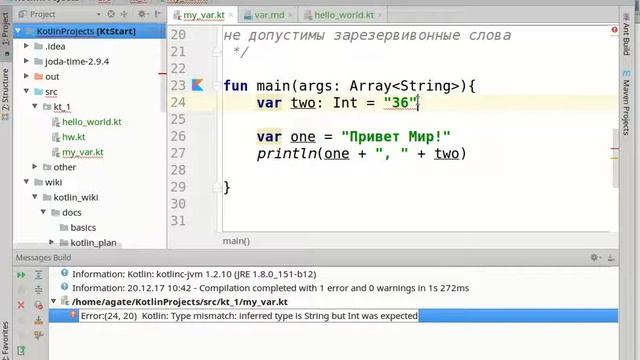Click the main() breadcrumb below the editor

tap(236, 241)
